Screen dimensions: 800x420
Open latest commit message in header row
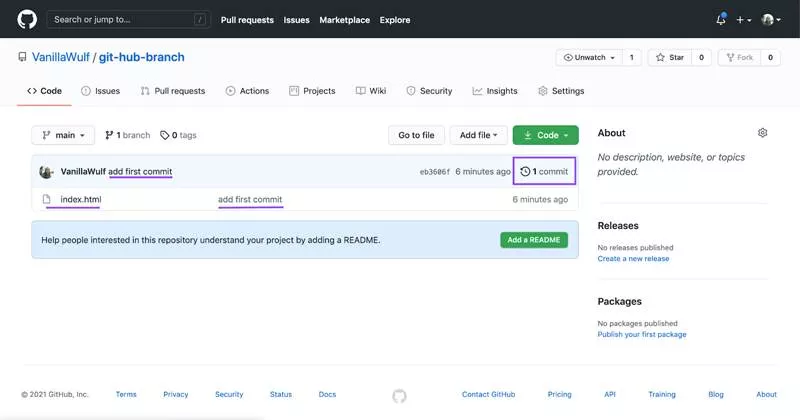point(140,171)
